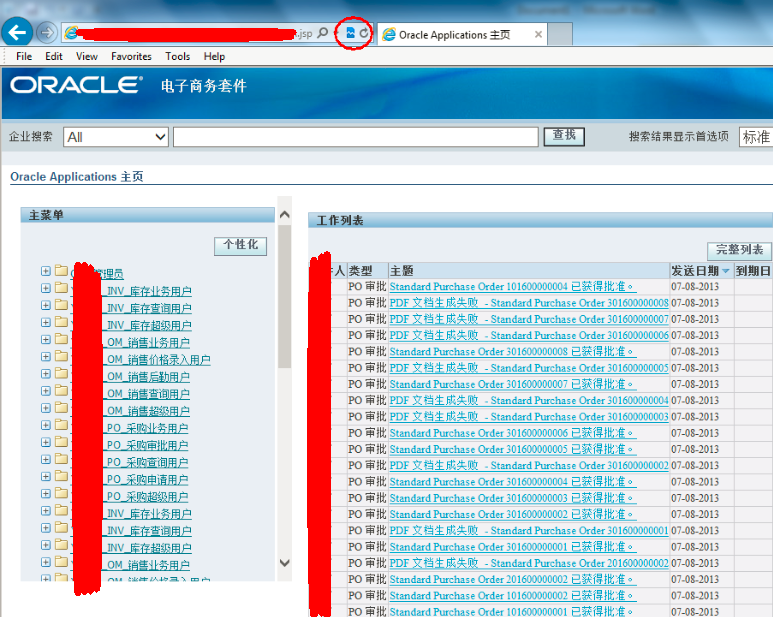Expand the OM_销售超级用户 node
The height and width of the screenshot is (617, 773).
pos(46,408)
